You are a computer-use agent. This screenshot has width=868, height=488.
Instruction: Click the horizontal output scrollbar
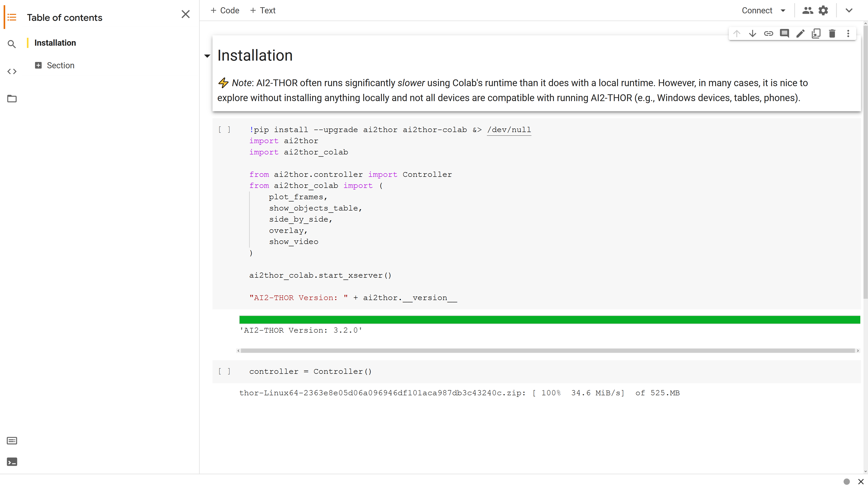pos(547,351)
